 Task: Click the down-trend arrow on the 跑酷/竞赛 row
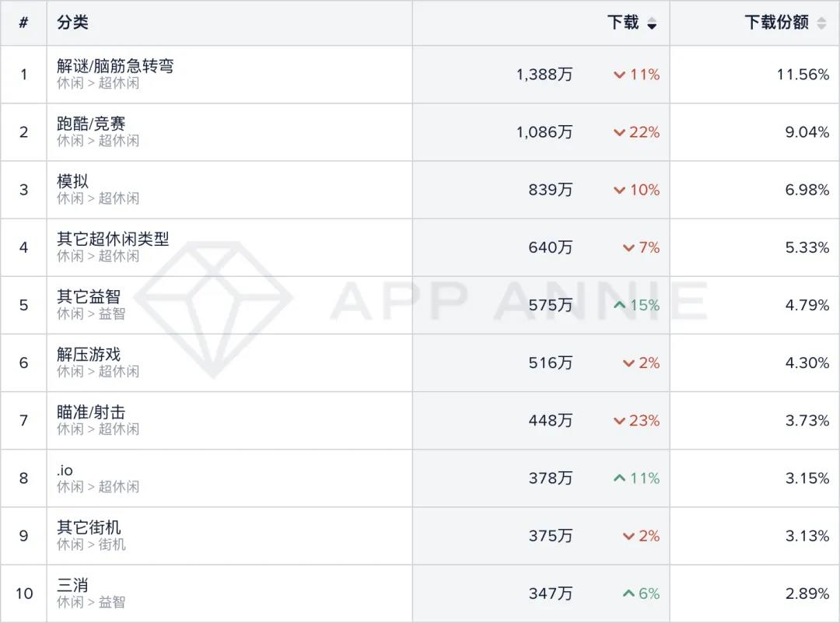click(x=620, y=132)
